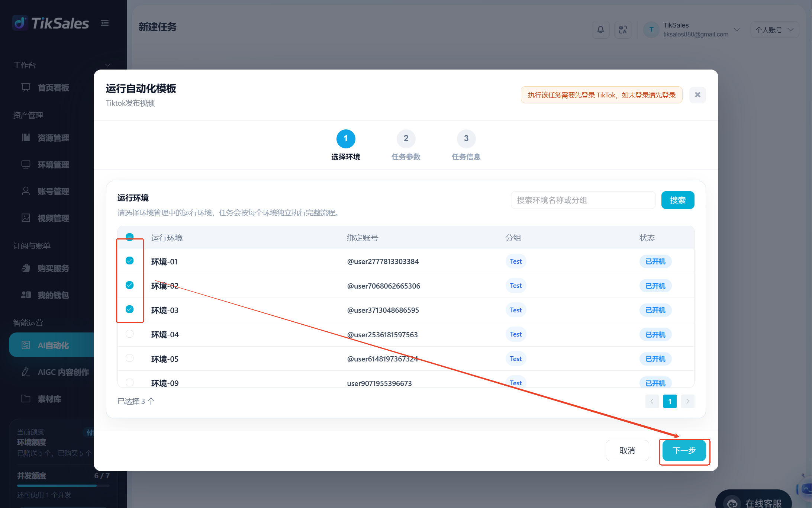This screenshot has width=812, height=508.
Task: Go to step 2 任务参数
Action: [406, 145]
